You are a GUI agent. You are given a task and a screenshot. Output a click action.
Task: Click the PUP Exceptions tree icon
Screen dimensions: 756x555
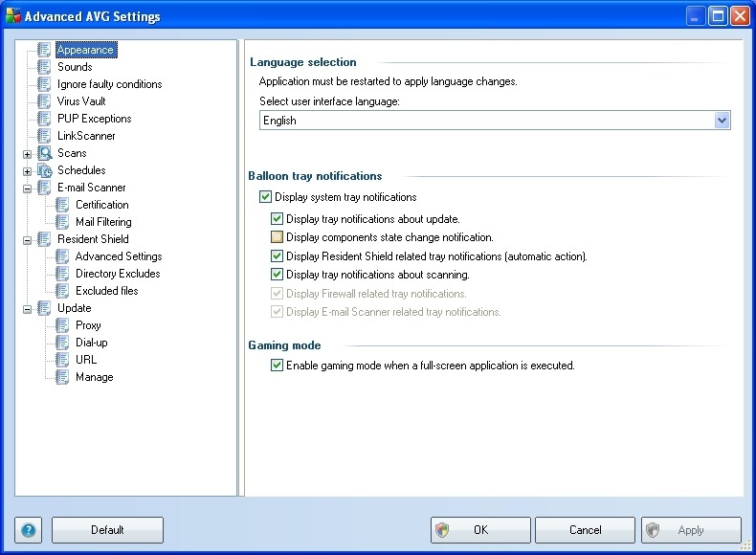(x=44, y=118)
